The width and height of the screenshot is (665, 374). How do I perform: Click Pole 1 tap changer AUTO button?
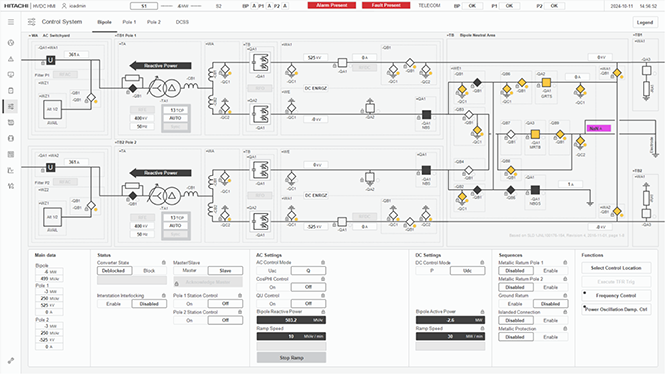(x=176, y=118)
